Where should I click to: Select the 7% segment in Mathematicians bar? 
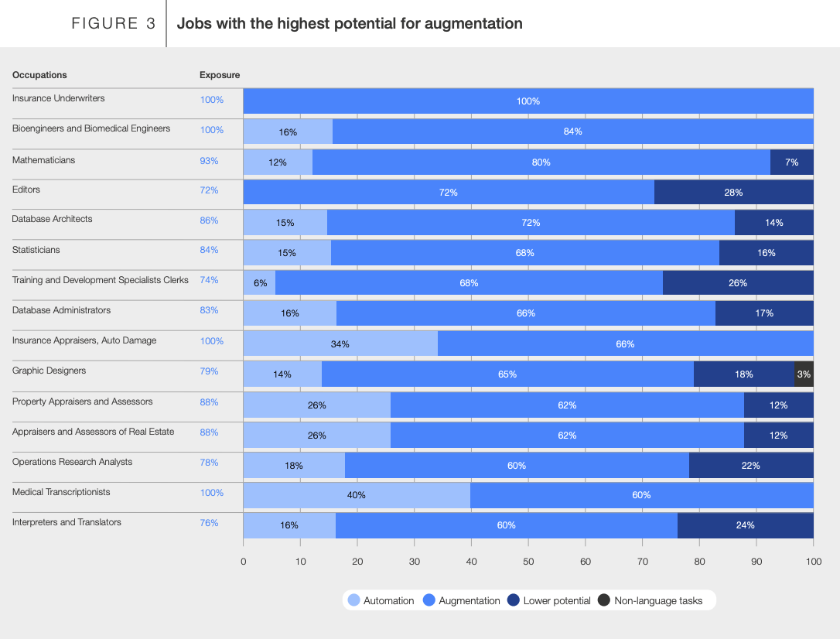click(792, 162)
